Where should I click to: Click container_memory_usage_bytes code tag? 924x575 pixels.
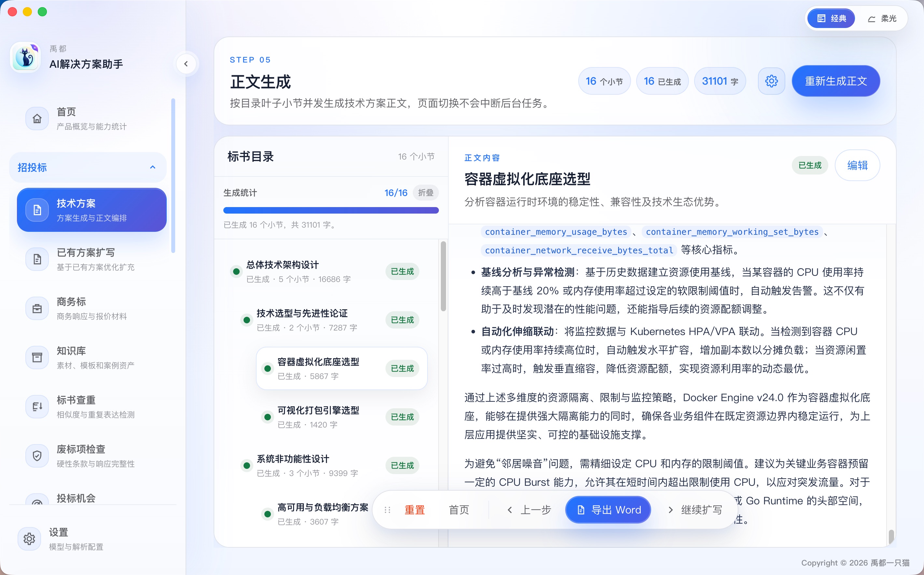click(x=556, y=231)
